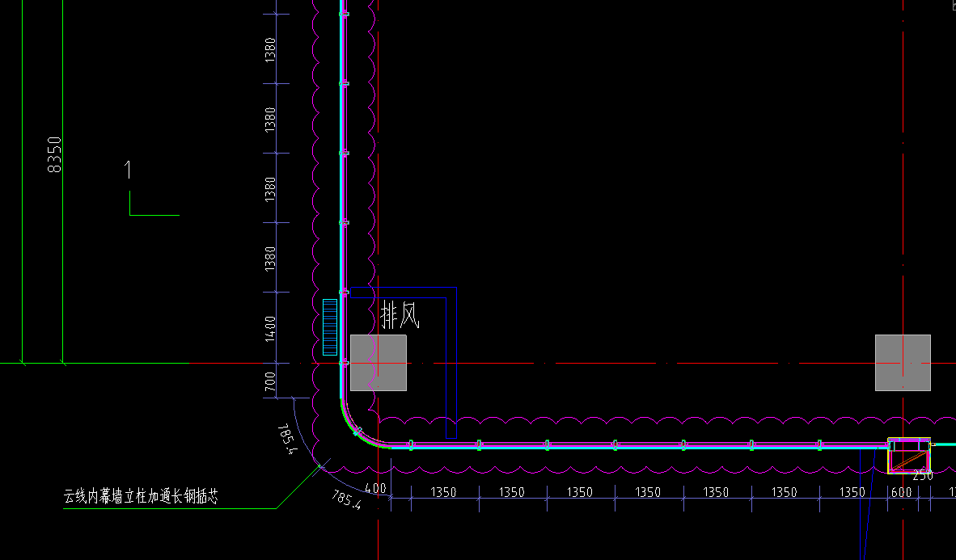The image size is (956, 560).
Task: Select the yellow-outlined steel column detail
Action: [908, 457]
